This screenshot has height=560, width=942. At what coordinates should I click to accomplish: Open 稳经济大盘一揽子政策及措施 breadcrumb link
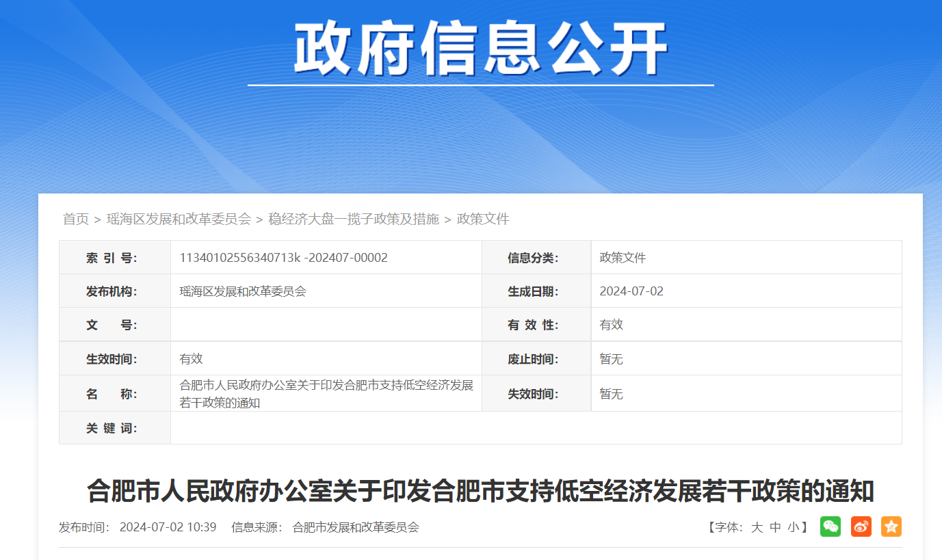click(x=354, y=219)
